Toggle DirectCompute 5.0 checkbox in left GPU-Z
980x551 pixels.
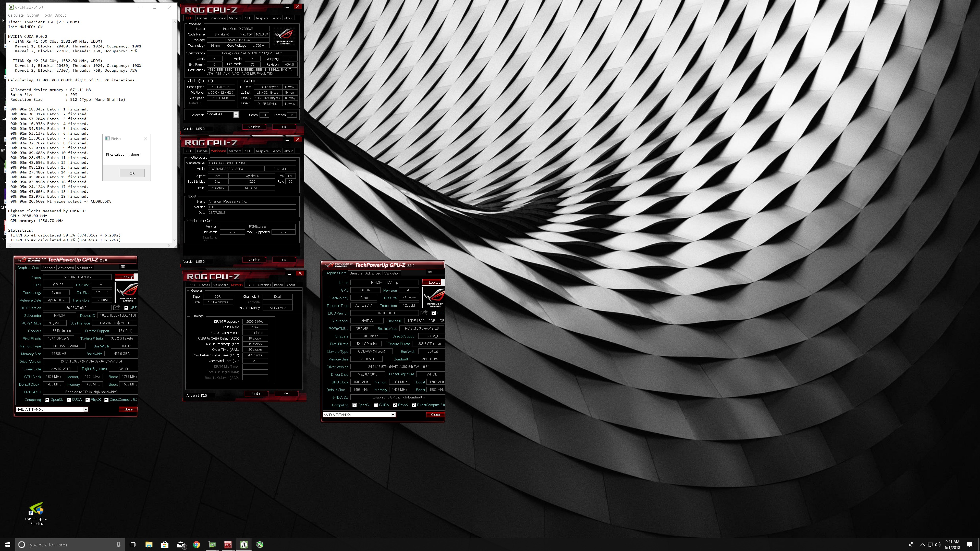(106, 400)
